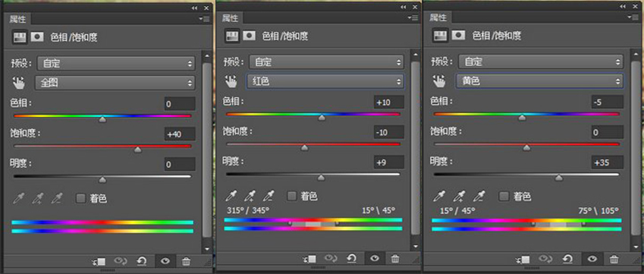644x274 pixels.
Task: Collapse 全图 panel with double-arrow button
Action: 194,8
